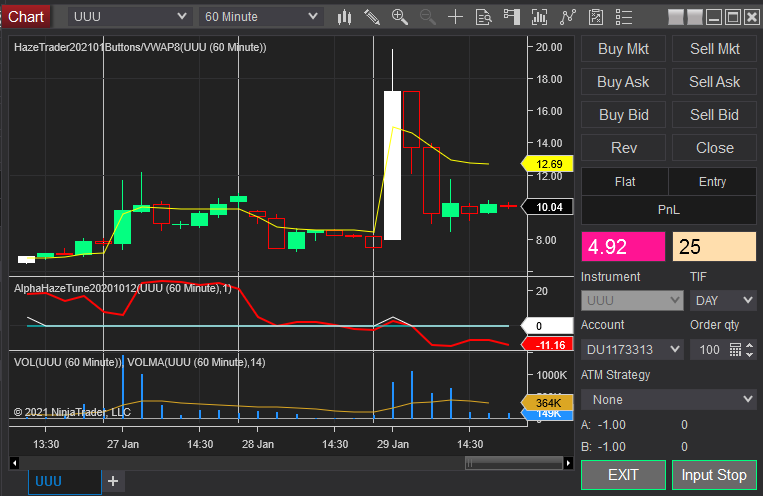Open the Indicators bar-chart icon
763x496 pixels.
(x=539, y=17)
